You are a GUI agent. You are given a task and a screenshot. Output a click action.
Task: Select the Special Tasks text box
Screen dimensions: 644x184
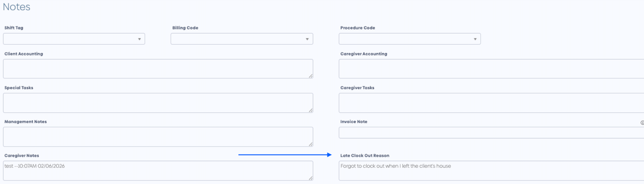pyautogui.click(x=158, y=103)
